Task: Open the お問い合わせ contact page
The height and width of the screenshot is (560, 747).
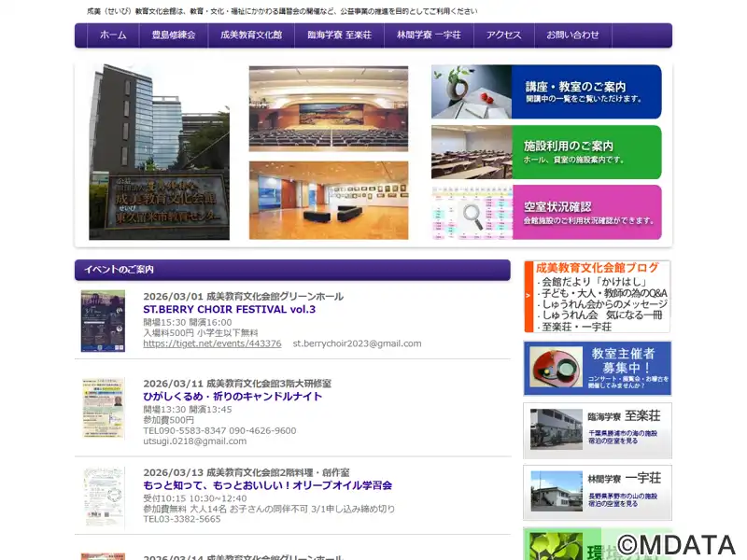Action: [x=572, y=35]
